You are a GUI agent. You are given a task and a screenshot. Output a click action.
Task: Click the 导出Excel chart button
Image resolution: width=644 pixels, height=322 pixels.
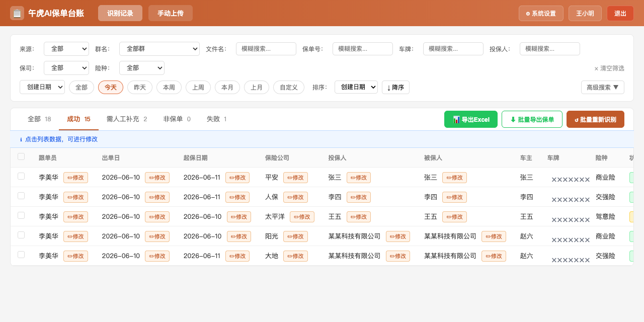pos(471,119)
